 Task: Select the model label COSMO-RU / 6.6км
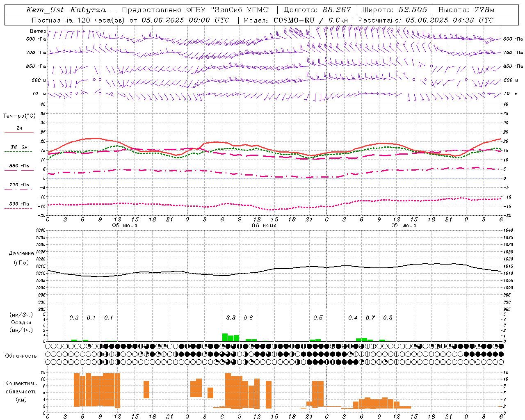coord(310,20)
